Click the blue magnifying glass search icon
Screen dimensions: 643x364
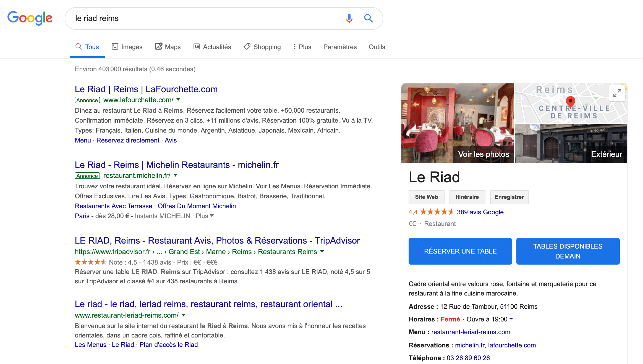tap(368, 19)
